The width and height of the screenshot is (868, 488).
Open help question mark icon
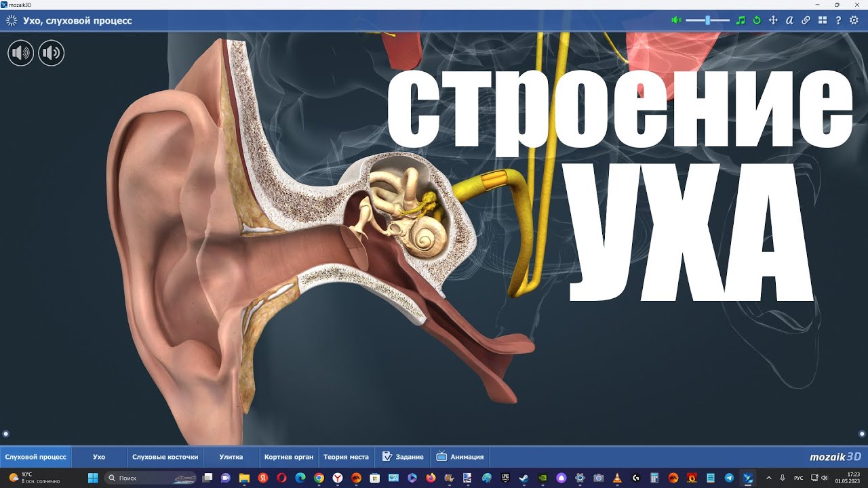click(838, 20)
